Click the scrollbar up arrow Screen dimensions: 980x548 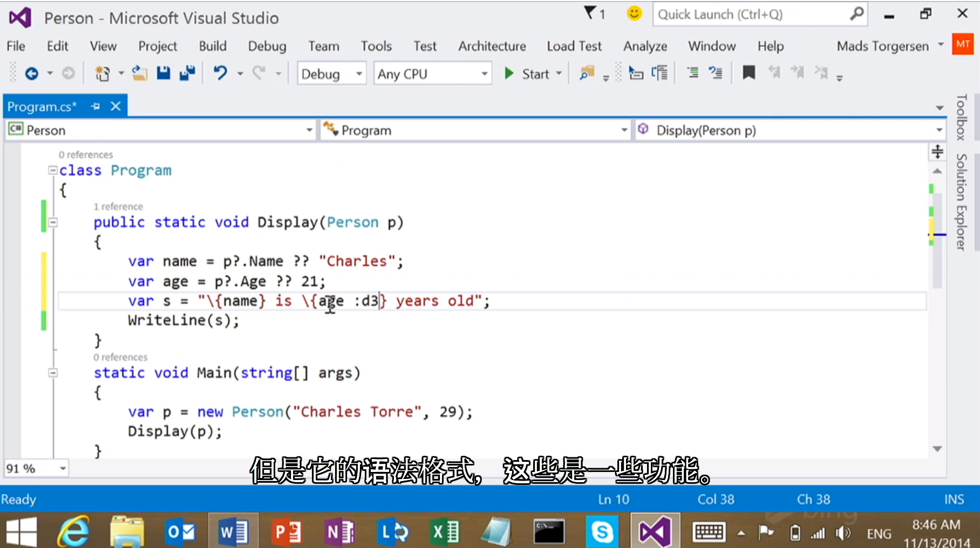point(937,171)
